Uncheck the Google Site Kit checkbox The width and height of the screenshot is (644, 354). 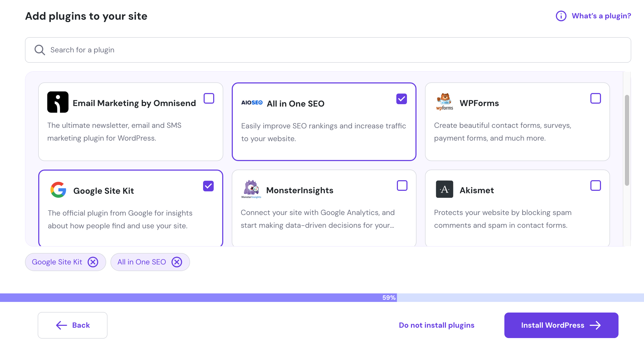pos(208,186)
